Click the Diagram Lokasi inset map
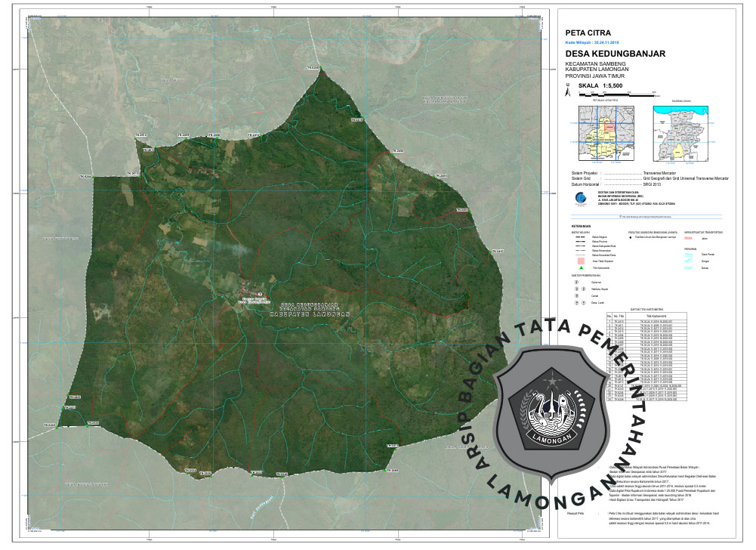Screen dimensions: 756x550 [x=680, y=132]
